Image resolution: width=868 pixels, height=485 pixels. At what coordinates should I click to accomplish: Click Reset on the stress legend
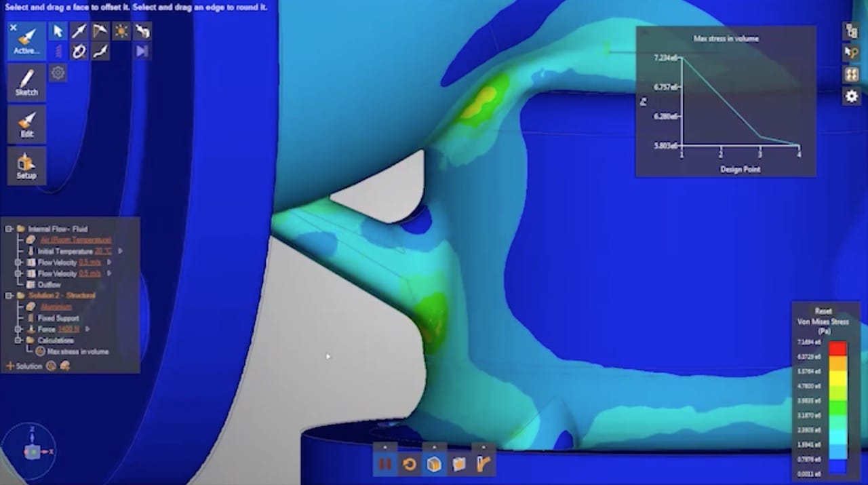pyautogui.click(x=823, y=311)
